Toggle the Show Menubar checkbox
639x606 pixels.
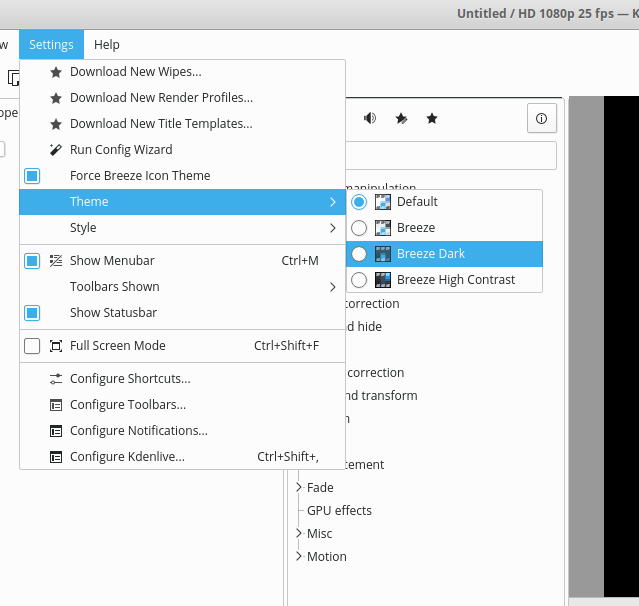tap(32, 261)
